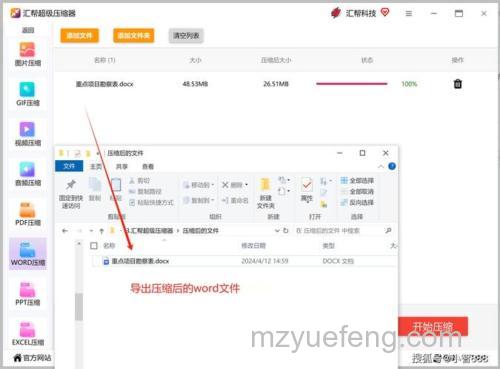Click the 返回 back label in sidebar

28,30
